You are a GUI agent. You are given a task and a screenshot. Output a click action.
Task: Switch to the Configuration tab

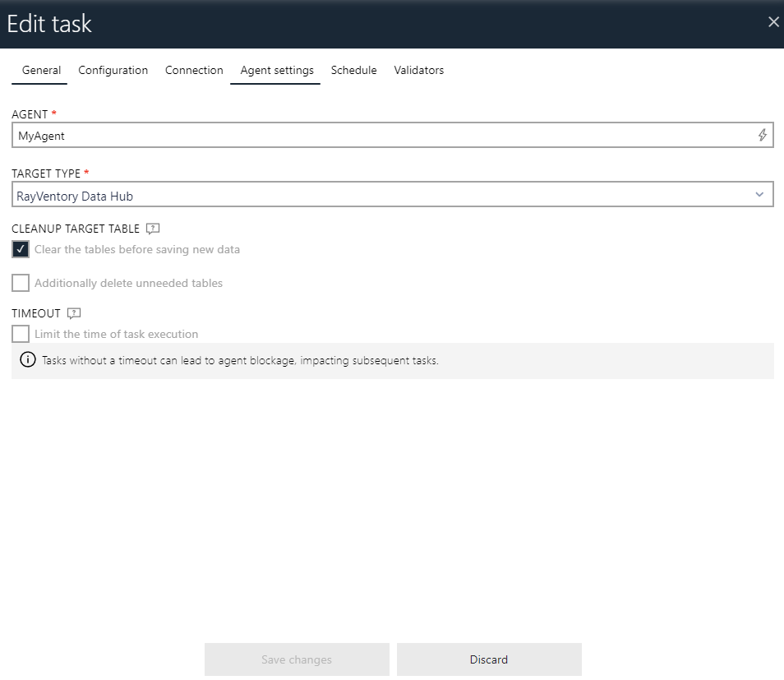point(113,70)
